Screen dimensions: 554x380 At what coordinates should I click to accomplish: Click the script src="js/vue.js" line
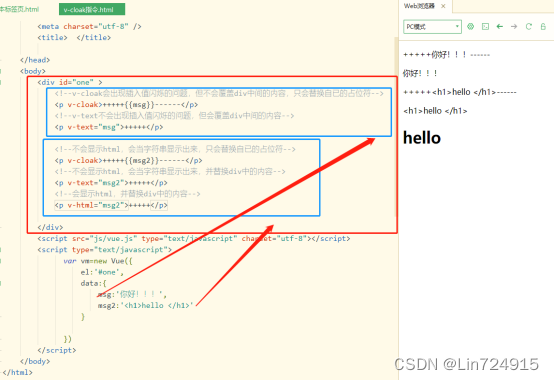click(x=194, y=239)
